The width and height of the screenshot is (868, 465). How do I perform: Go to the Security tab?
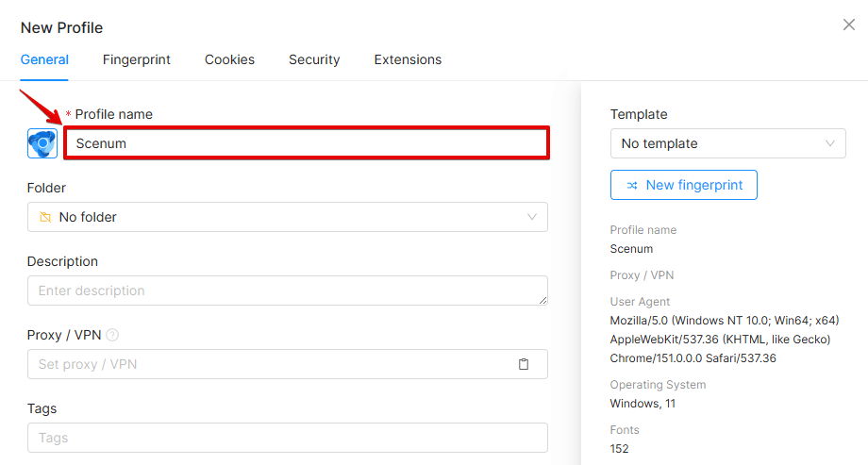[314, 59]
